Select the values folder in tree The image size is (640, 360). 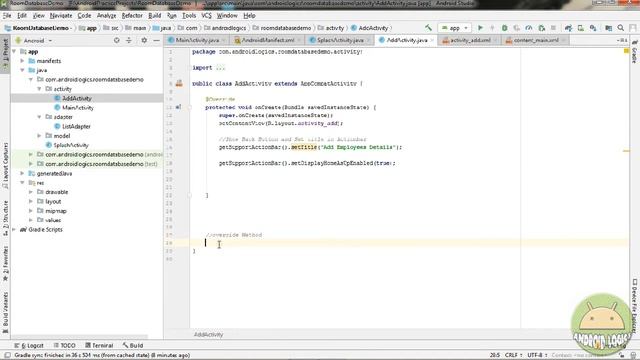[53, 220]
